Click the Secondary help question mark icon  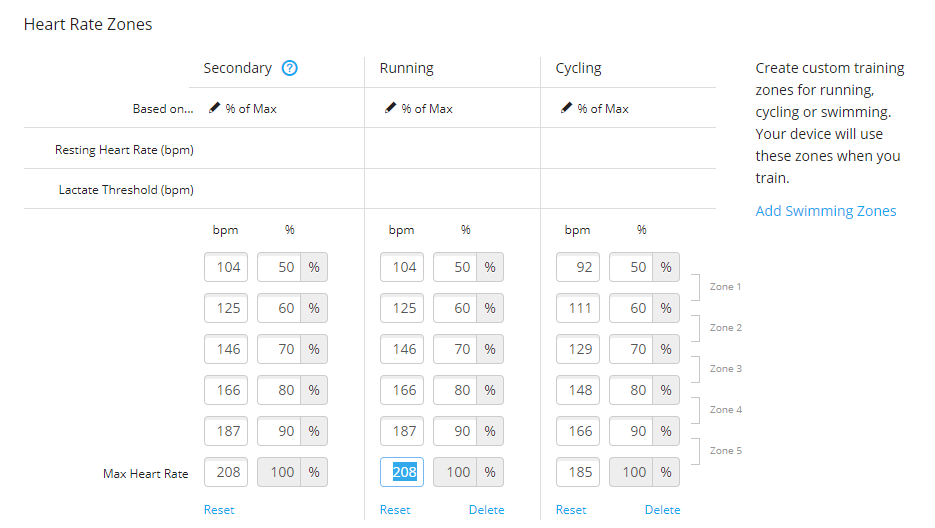(x=290, y=69)
